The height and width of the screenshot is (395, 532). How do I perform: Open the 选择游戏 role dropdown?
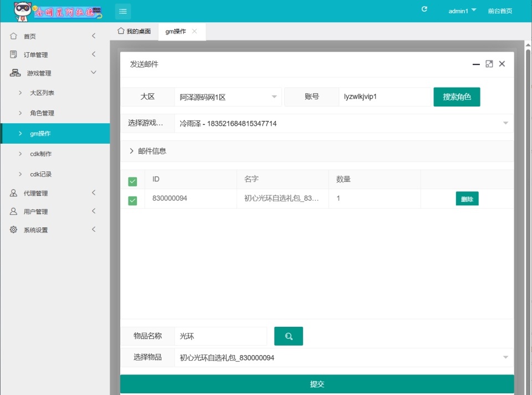coord(344,123)
